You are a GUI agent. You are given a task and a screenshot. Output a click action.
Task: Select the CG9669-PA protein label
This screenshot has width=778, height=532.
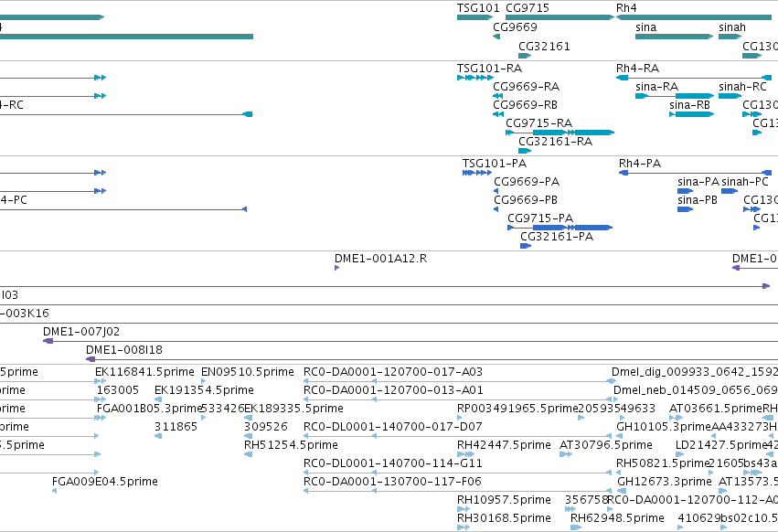pos(527,182)
